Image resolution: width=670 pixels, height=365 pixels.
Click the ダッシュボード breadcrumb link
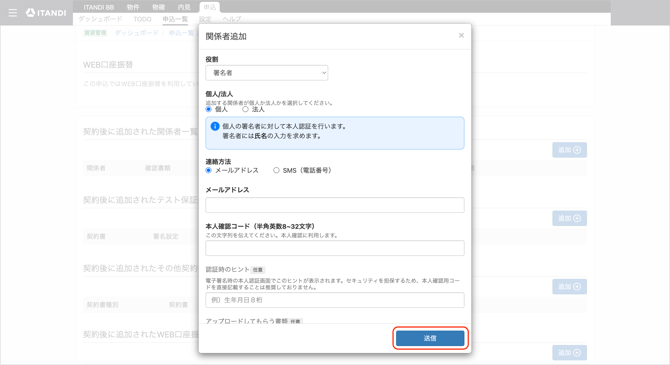pyautogui.click(x=137, y=33)
